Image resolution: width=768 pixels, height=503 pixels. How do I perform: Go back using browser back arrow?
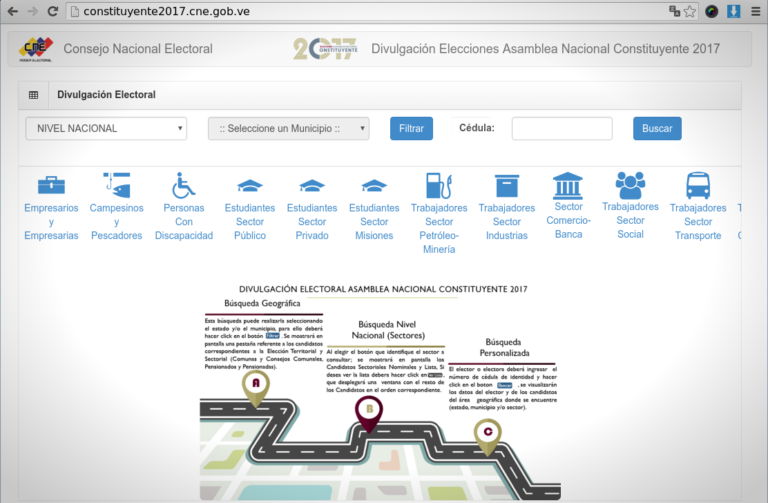(13, 11)
